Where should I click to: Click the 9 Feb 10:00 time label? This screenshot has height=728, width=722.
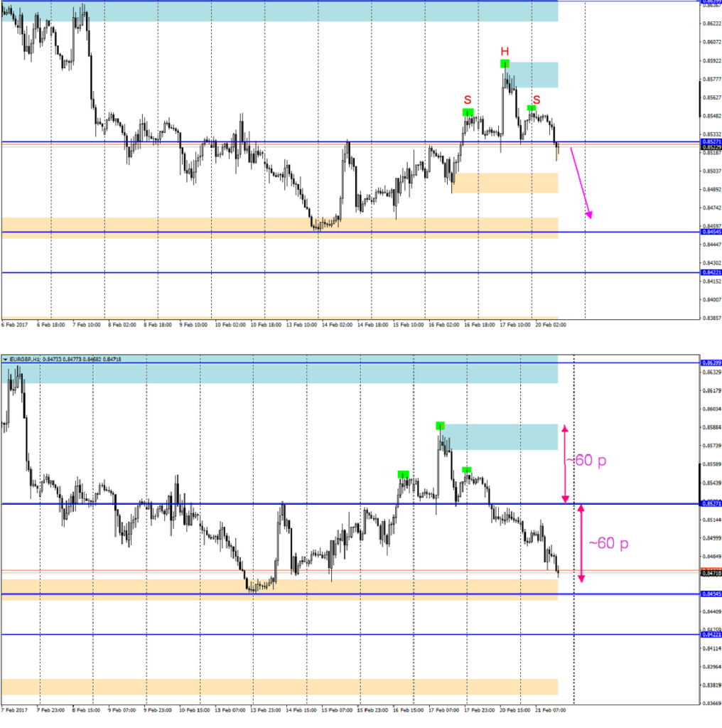(x=193, y=324)
